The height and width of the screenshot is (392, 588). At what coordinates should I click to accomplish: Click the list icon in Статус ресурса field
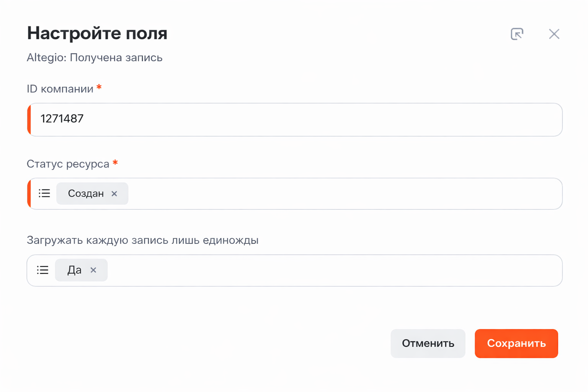point(44,193)
